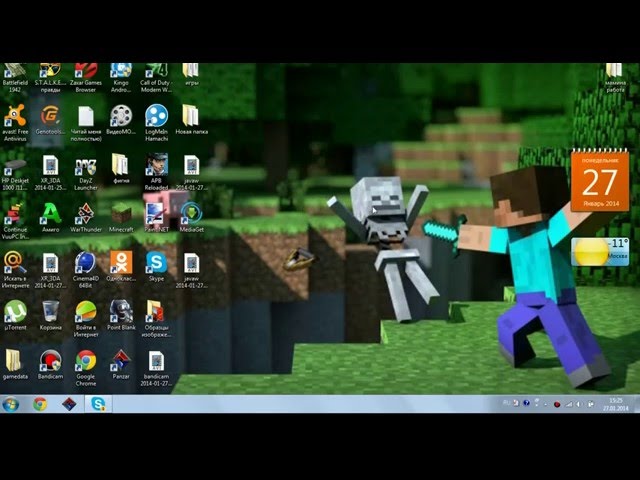
Task: Open the WarThunder shortcut
Action: point(86,217)
